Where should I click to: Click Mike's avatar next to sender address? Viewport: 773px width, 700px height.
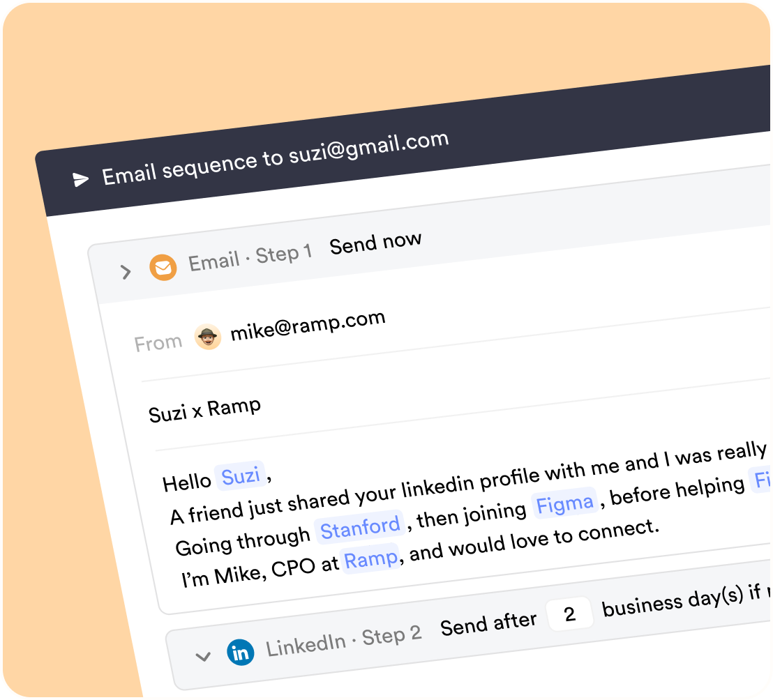pyautogui.click(x=207, y=337)
